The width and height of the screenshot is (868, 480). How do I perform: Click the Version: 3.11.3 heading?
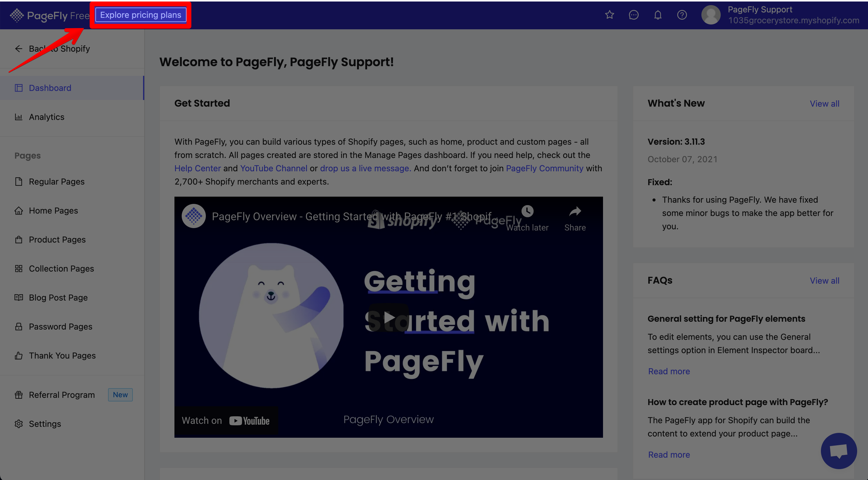point(676,142)
